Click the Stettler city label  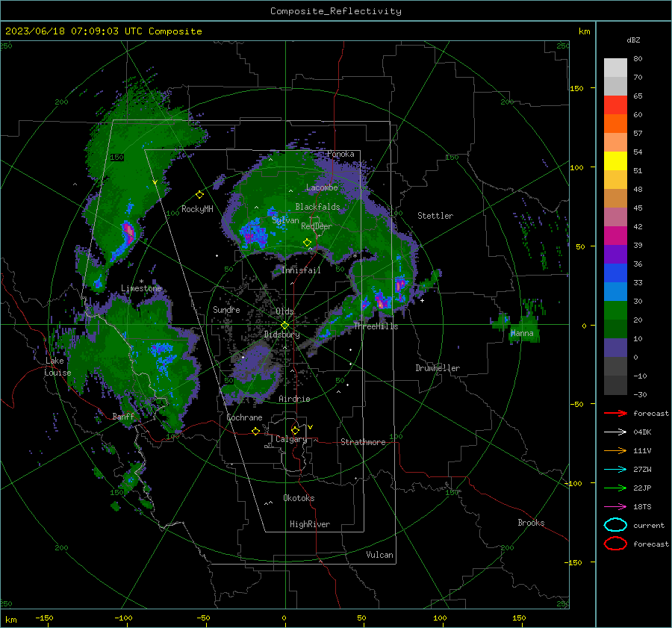[435, 216]
